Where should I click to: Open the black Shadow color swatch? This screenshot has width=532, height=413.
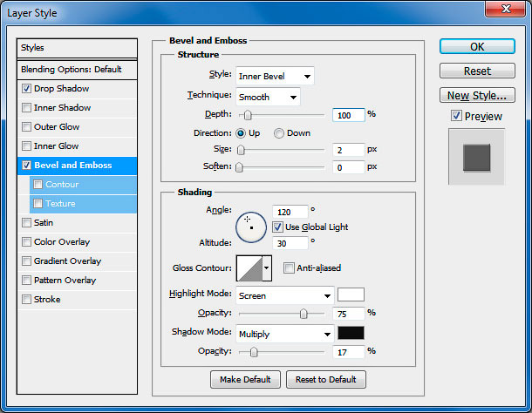point(351,333)
